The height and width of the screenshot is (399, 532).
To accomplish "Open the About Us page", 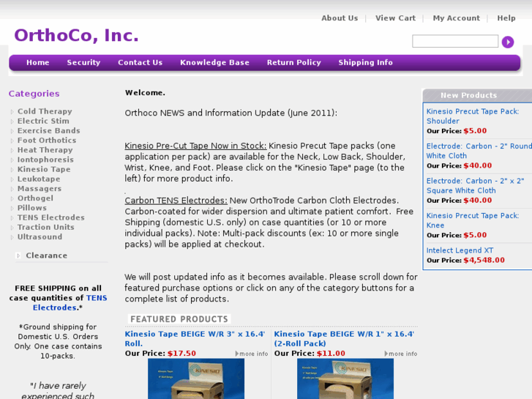I will click(x=340, y=18).
